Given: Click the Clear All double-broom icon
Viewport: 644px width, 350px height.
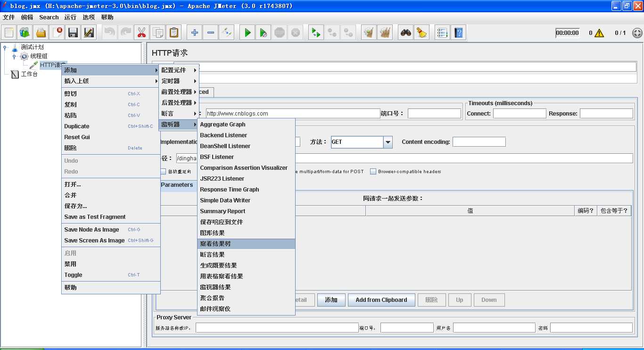Looking at the screenshot, I should pyautogui.click(x=385, y=33).
